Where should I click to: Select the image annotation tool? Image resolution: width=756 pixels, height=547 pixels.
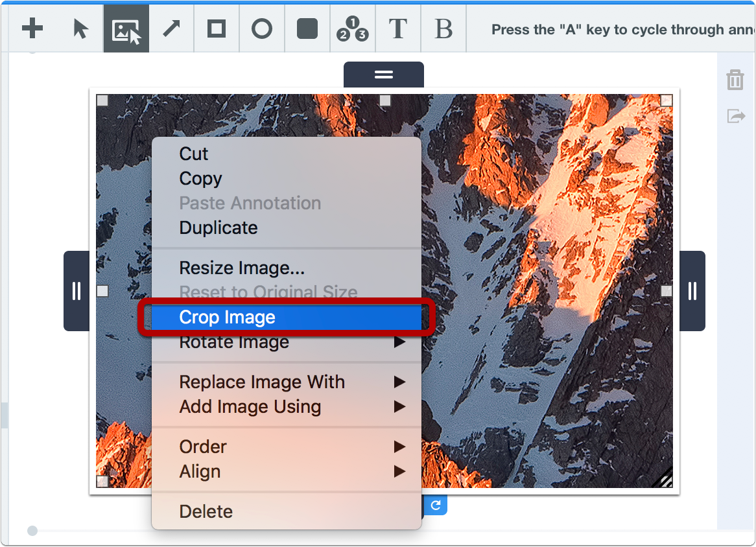[x=126, y=29]
